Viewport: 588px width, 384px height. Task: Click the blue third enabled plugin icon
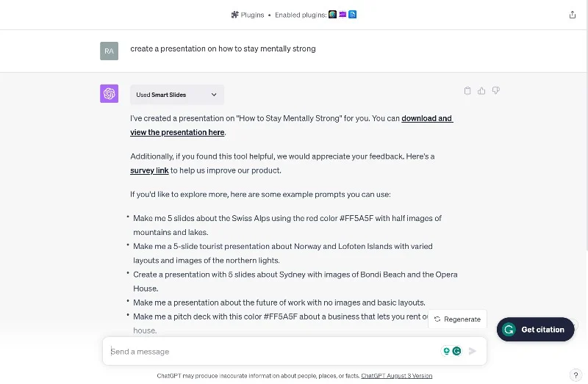coord(352,14)
